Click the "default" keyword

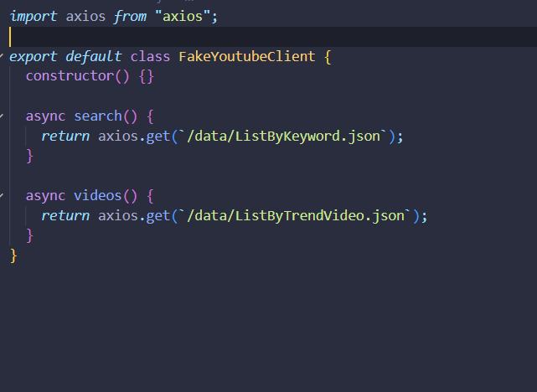click(94, 56)
